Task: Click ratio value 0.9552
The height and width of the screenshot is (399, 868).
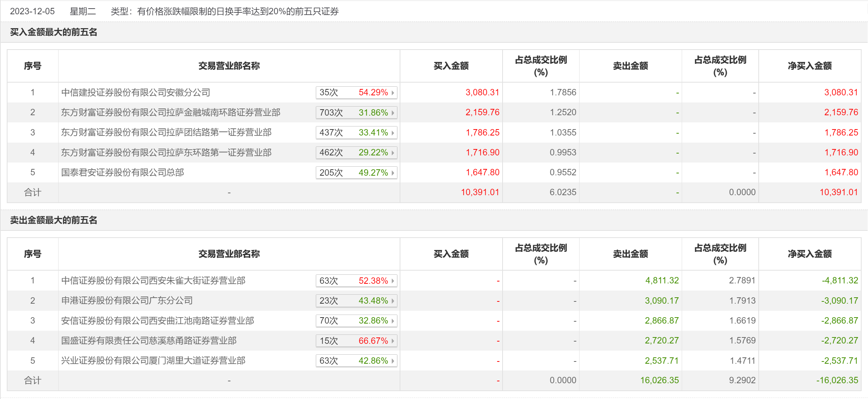Action: (x=563, y=172)
